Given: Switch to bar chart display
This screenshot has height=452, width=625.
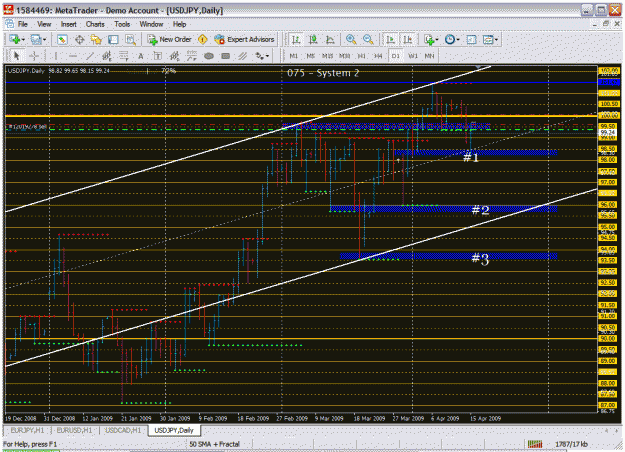Looking at the screenshot, I should click(x=296, y=39).
